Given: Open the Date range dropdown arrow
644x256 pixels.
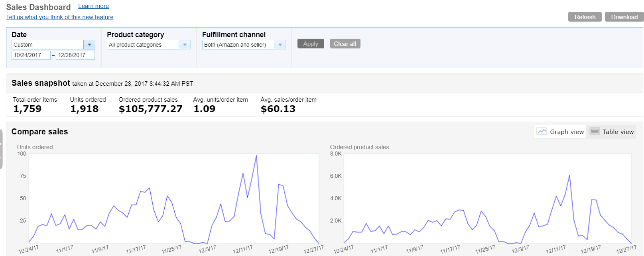Looking at the screenshot, I should (x=89, y=45).
